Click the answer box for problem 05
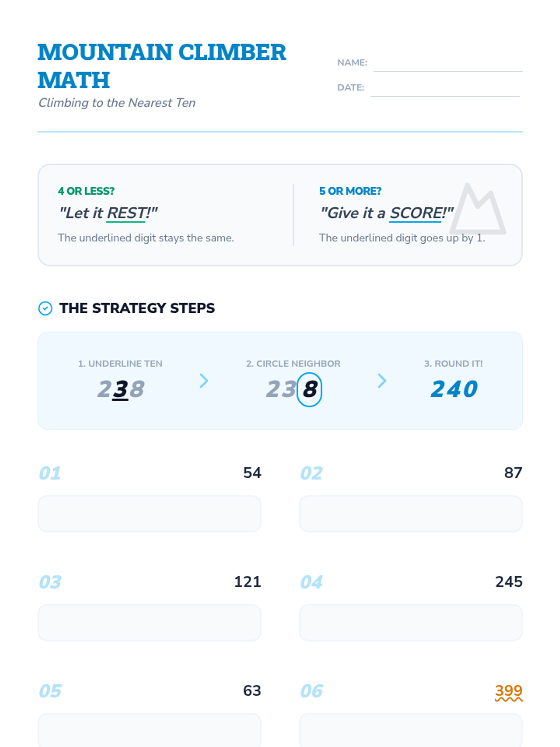Image resolution: width=560 pixels, height=747 pixels. [149, 731]
